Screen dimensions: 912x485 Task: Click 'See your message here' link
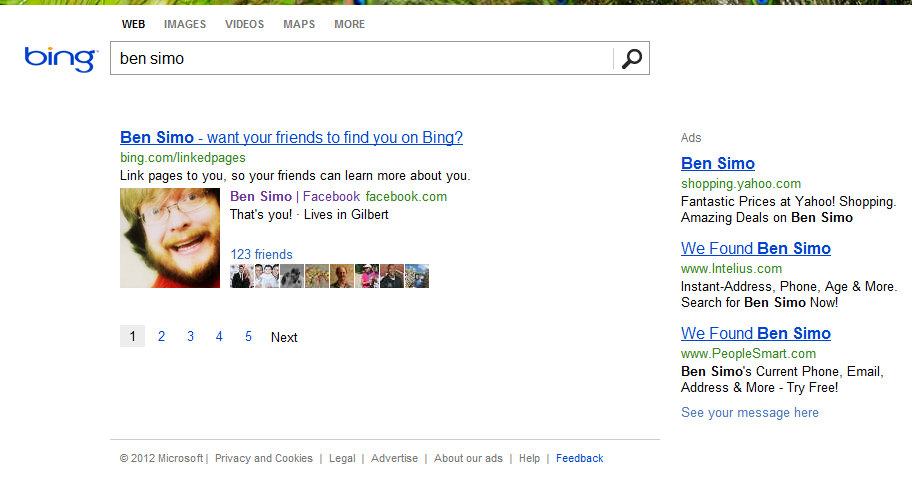click(750, 412)
